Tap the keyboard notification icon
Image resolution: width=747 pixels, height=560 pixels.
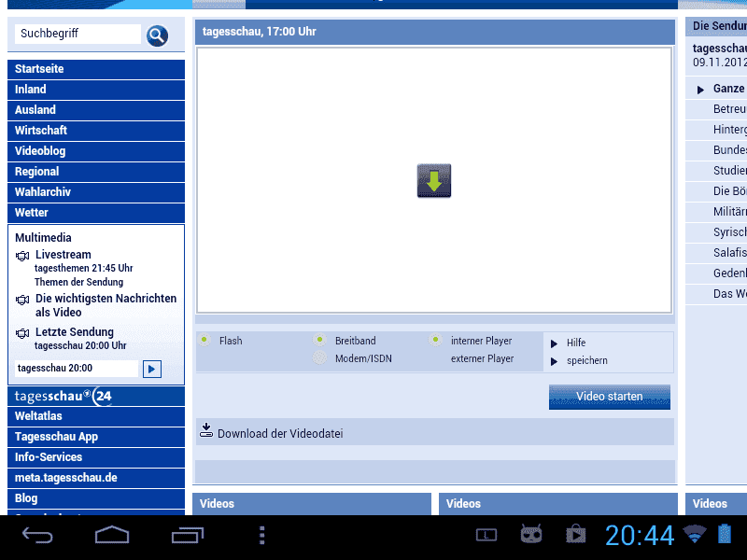tap(486, 535)
